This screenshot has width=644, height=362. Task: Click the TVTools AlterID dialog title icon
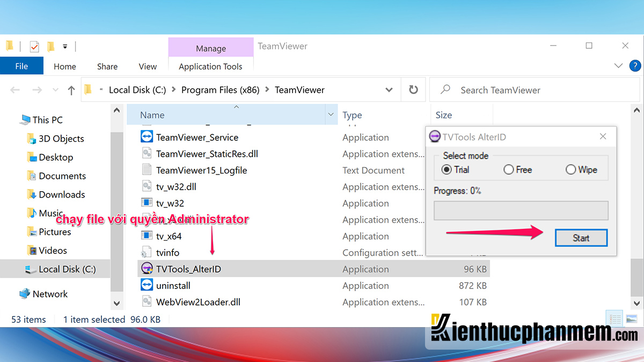coord(435,137)
